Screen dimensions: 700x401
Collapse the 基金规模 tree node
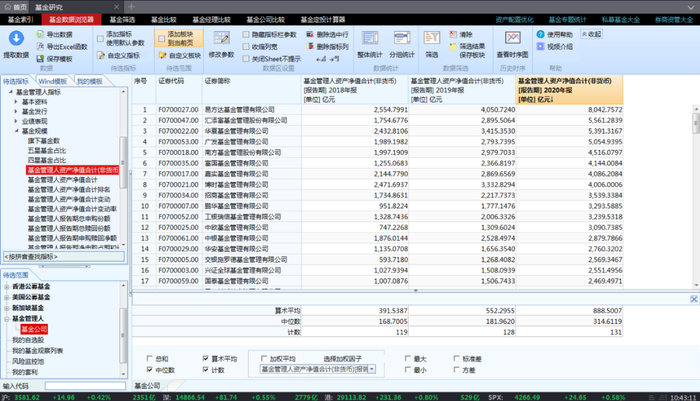pyautogui.click(x=17, y=130)
